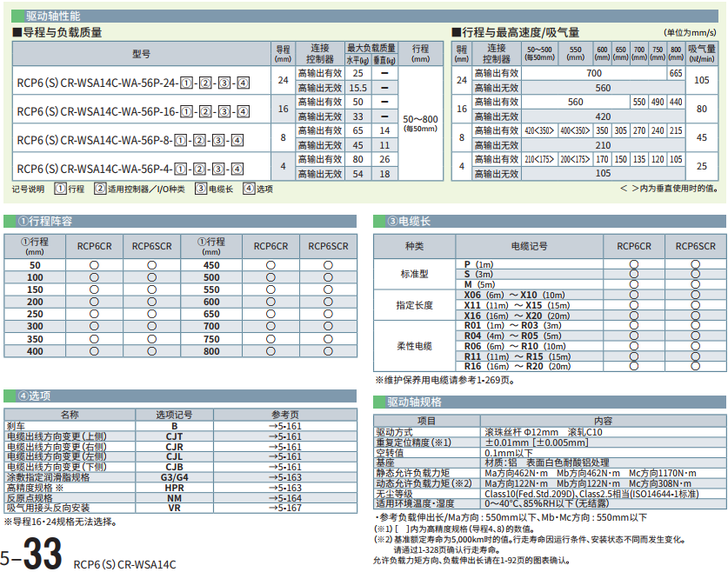Click model RCP6(S)CR-WSA14C-WA-56P-24 in the load table
This screenshot has width=728, height=572.
point(133,83)
